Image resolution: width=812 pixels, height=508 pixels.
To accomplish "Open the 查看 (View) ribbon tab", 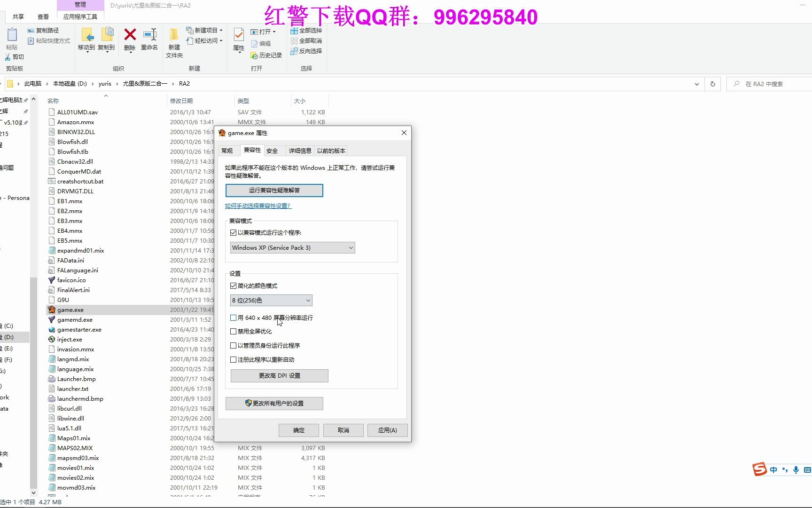I will pyautogui.click(x=43, y=17).
